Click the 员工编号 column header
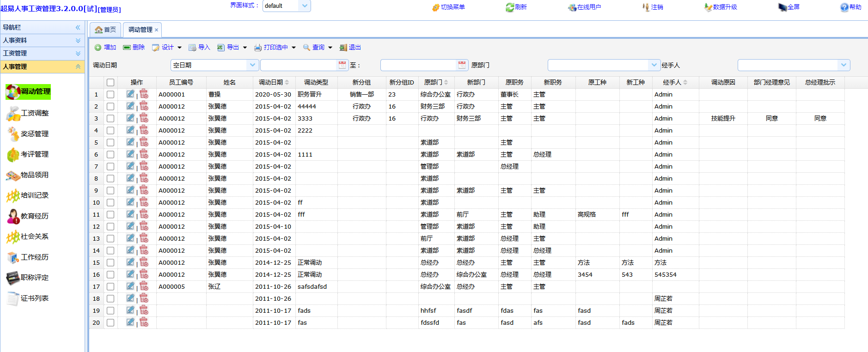The image size is (868, 352). click(181, 82)
